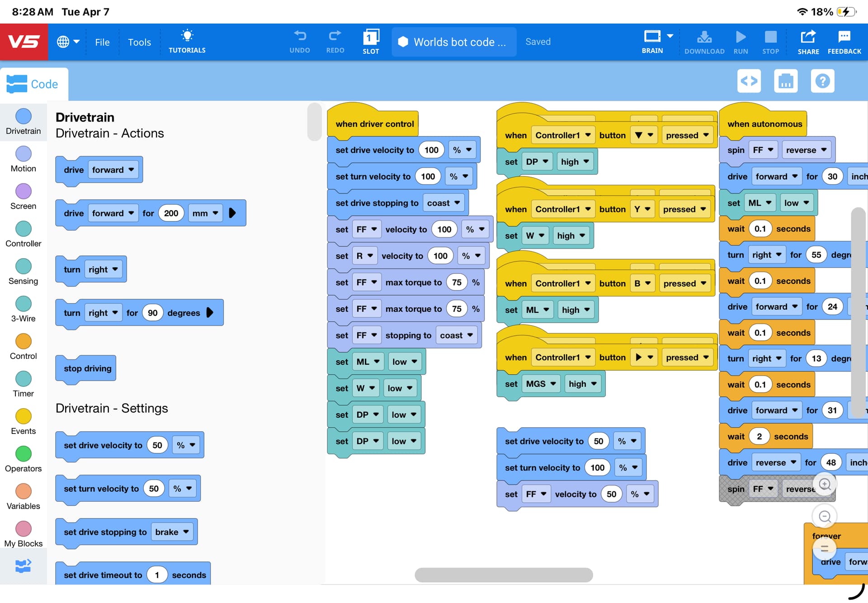The image size is (868, 603).
Task: Zoom in on the workspace
Action: (825, 484)
